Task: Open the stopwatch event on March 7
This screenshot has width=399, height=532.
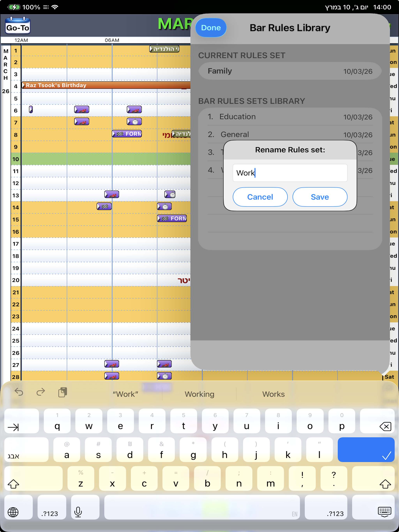Action: 134,122
